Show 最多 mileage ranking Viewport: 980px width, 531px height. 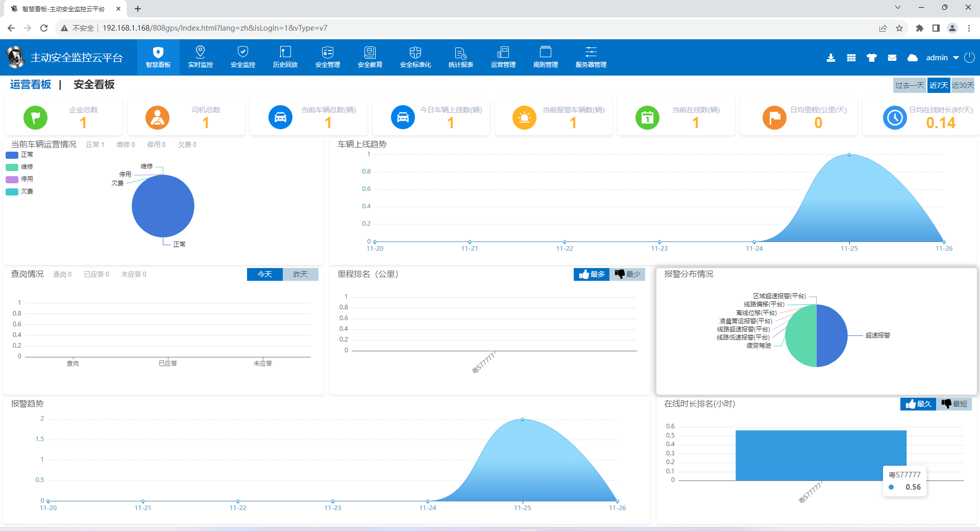pyautogui.click(x=592, y=274)
